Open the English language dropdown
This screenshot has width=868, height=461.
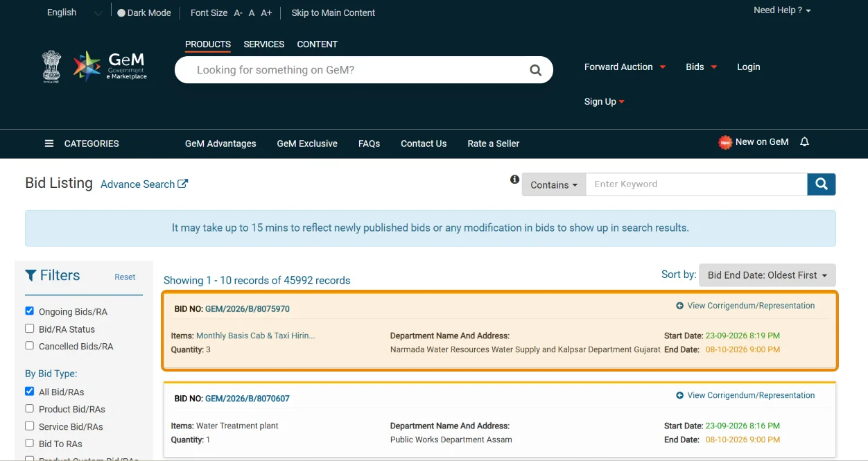[74, 12]
